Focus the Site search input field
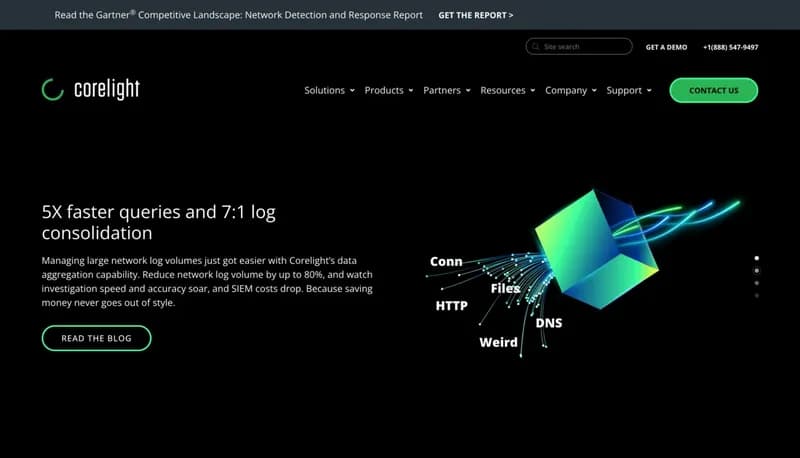The image size is (800, 458). [x=579, y=46]
